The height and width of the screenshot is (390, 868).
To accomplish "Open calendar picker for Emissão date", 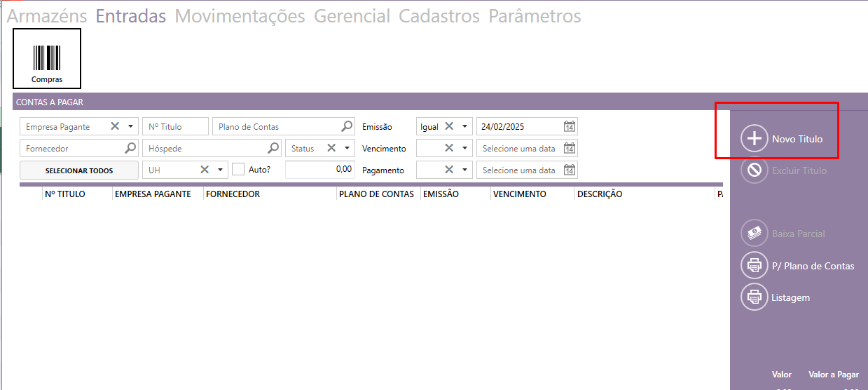I will click(x=570, y=127).
